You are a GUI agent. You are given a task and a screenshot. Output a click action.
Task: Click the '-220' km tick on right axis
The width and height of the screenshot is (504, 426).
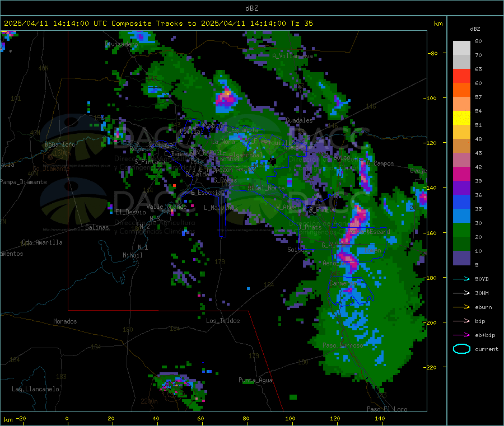(x=430, y=367)
